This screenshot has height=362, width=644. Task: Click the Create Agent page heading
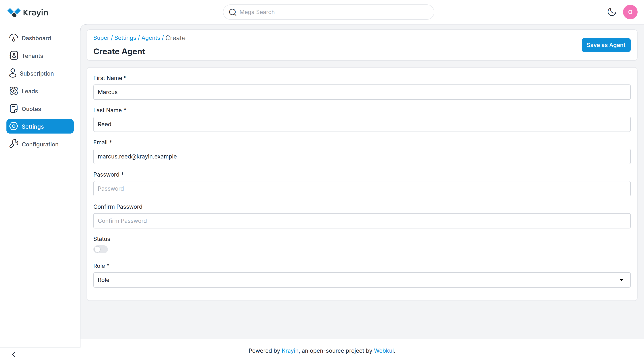(x=119, y=51)
